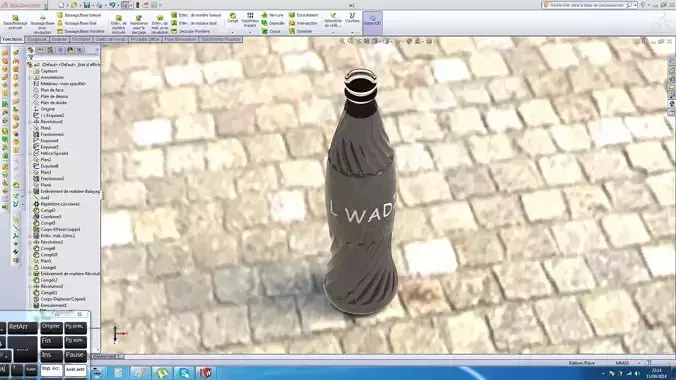This screenshot has height=380, width=676.
Task: Select the Nervure rib tool
Action: click(272, 15)
